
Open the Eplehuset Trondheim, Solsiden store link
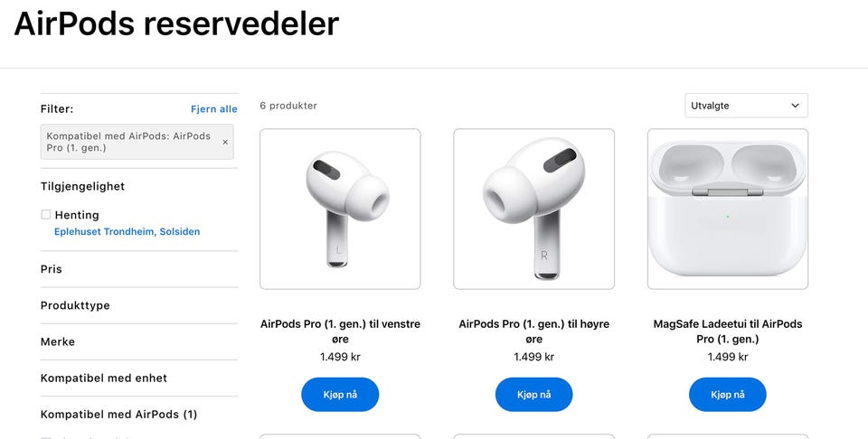point(127,231)
